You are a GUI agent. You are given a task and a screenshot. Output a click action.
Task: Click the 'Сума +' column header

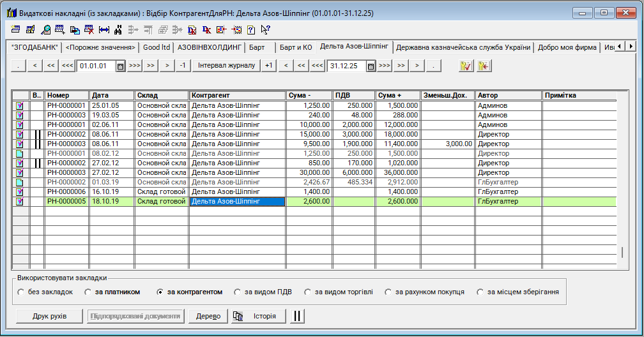[397, 95]
